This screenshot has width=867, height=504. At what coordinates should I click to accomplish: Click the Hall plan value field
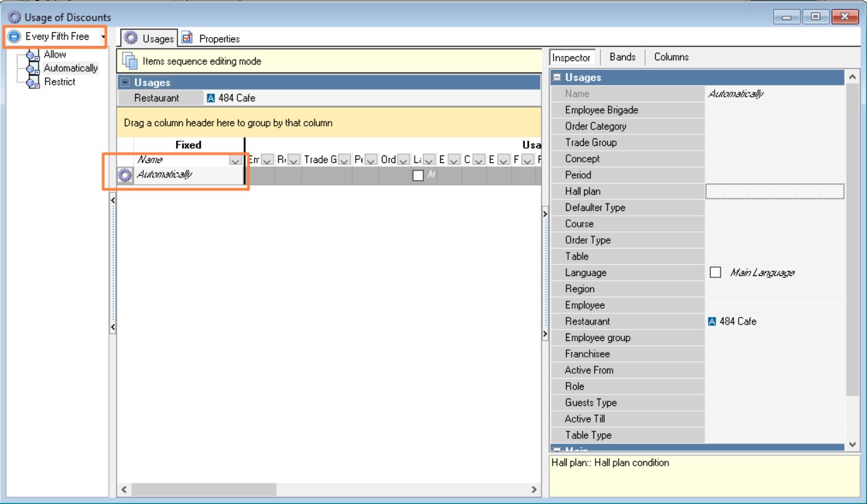(774, 191)
